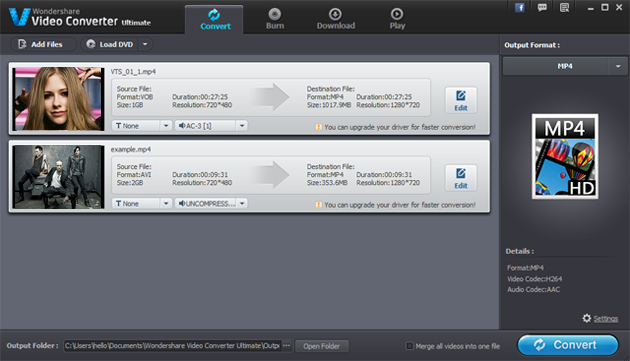Expand the Load DVD dropdown arrow
630x361 pixels.
coord(145,44)
